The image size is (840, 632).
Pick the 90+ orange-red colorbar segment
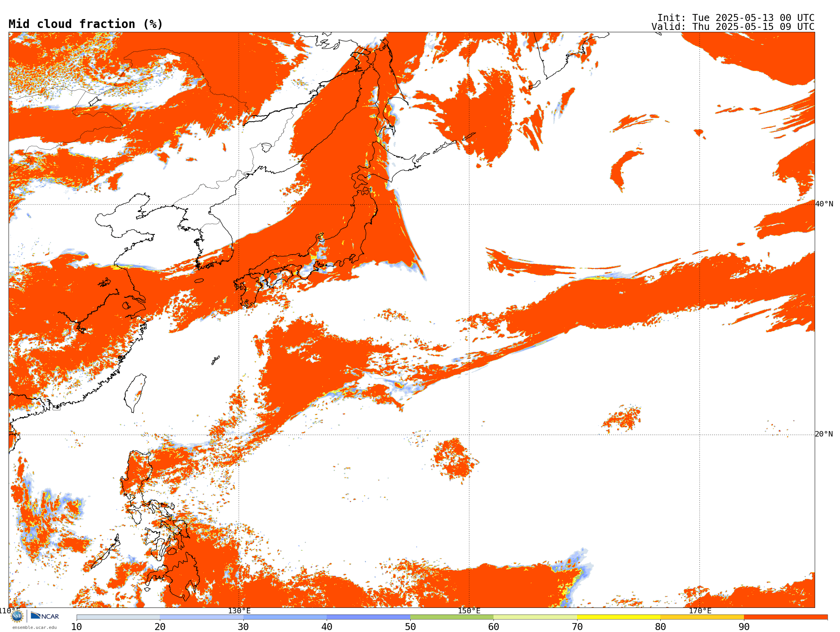coord(786,617)
